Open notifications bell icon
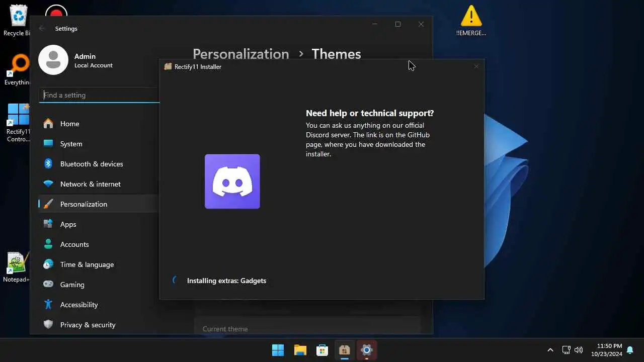Screen dimensions: 644x362 tap(630, 350)
